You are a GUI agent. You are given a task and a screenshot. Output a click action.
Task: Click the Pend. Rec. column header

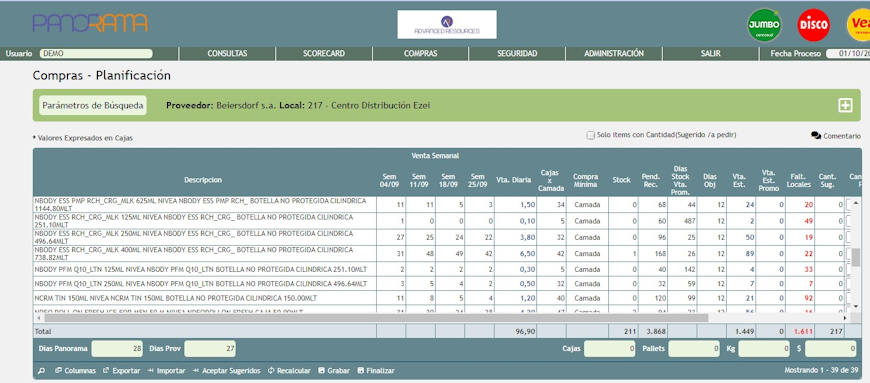tap(651, 180)
